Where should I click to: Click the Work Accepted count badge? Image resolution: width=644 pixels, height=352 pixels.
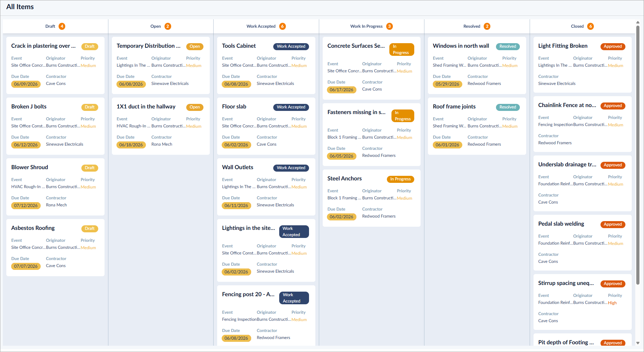coord(282,26)
